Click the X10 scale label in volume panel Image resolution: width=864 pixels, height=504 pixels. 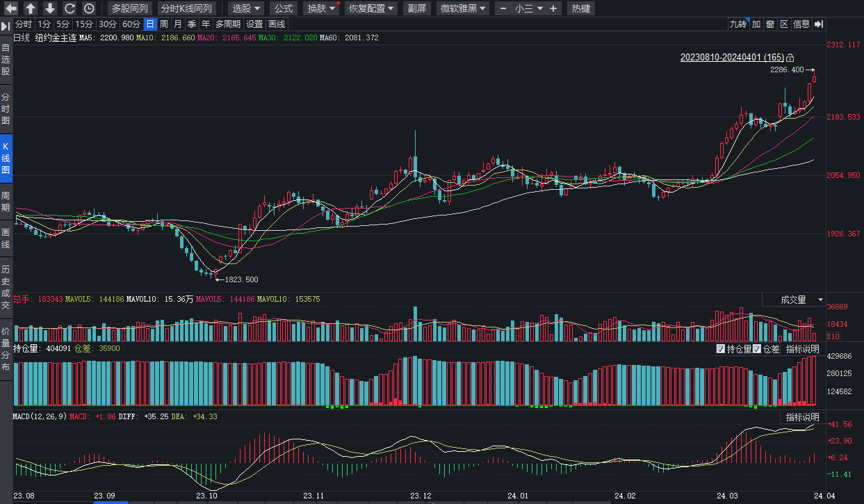[833, 337]
